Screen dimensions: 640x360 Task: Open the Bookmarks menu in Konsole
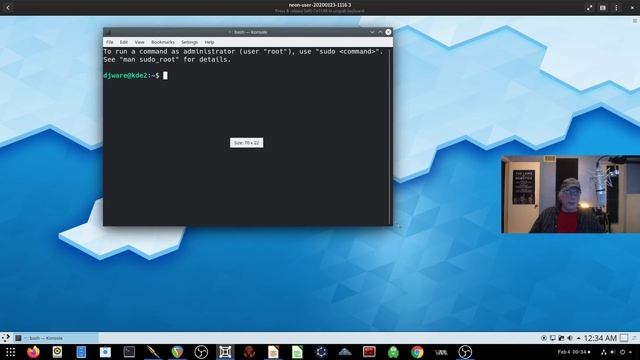(163, 42)
